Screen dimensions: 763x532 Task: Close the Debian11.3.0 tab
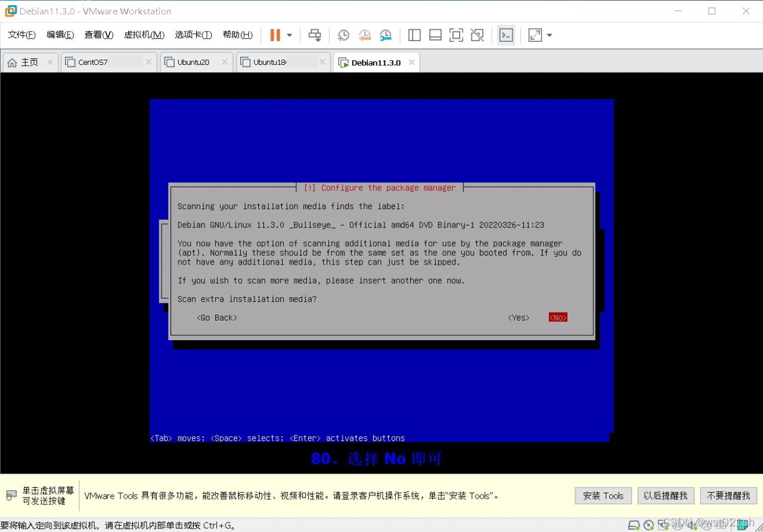(x=411, y=62)
